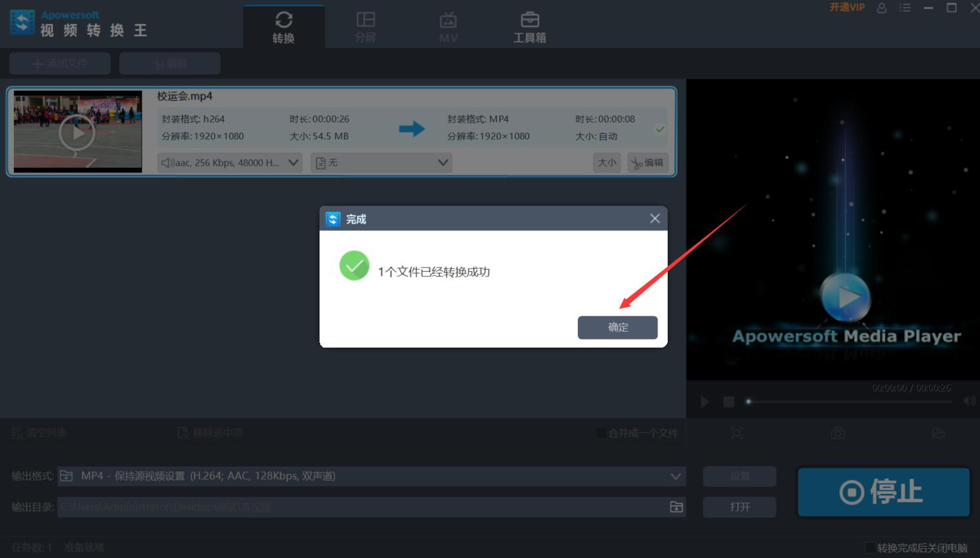Open the subtitle dropdown showing 无
Screen dimensions: 980x558
tap(381, 162)
